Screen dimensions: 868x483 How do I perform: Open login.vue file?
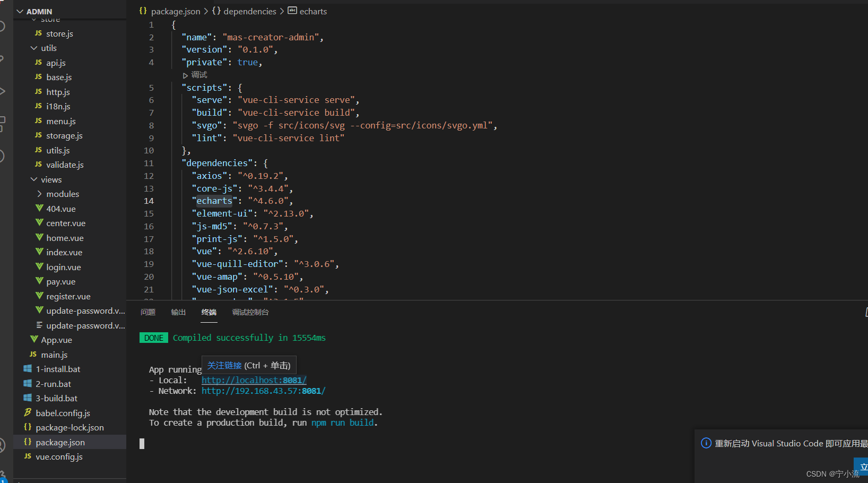tap(64, 267)
